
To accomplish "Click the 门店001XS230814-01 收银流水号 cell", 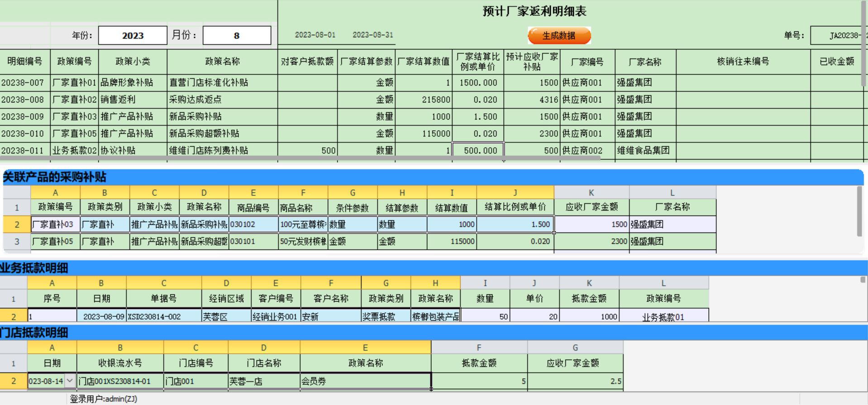I will tap(120, 381).
